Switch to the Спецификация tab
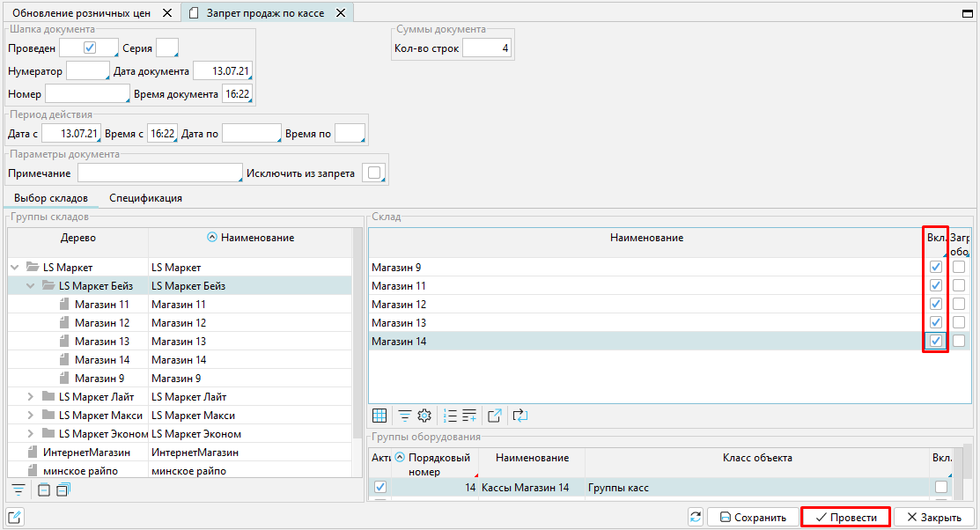980x530 pixels. tap(146, 198)
